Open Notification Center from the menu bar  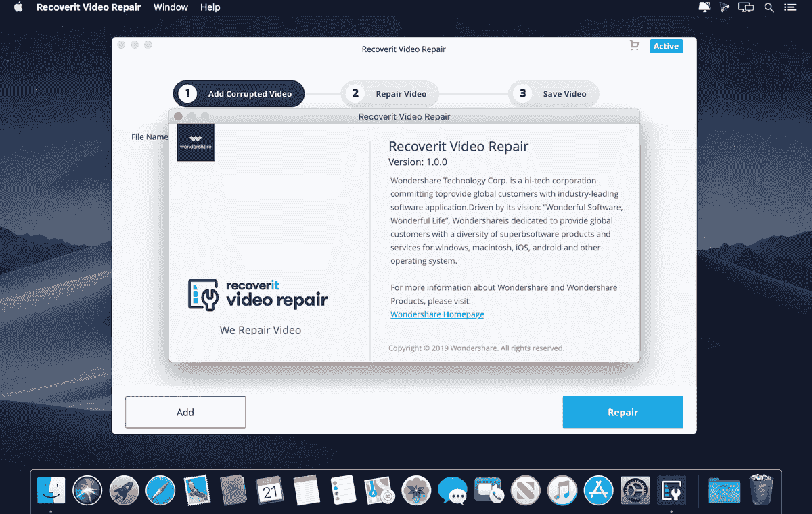[790, 7]
